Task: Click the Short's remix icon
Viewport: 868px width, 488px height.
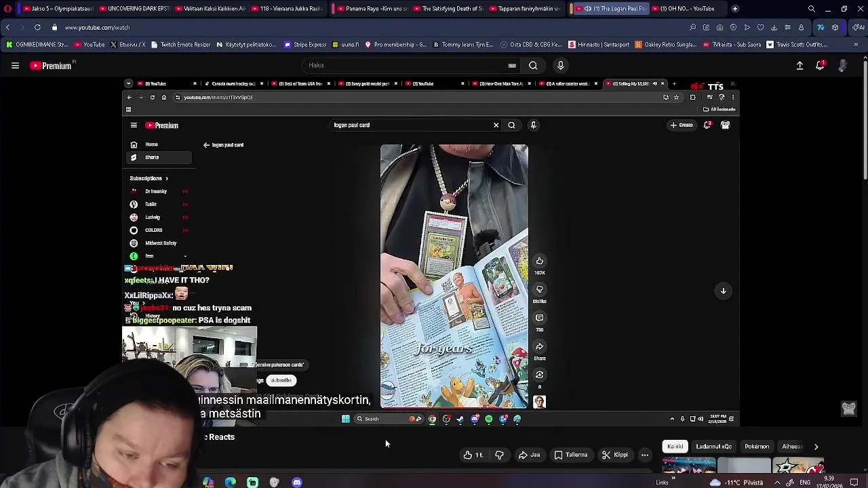Action: point(540,375)
